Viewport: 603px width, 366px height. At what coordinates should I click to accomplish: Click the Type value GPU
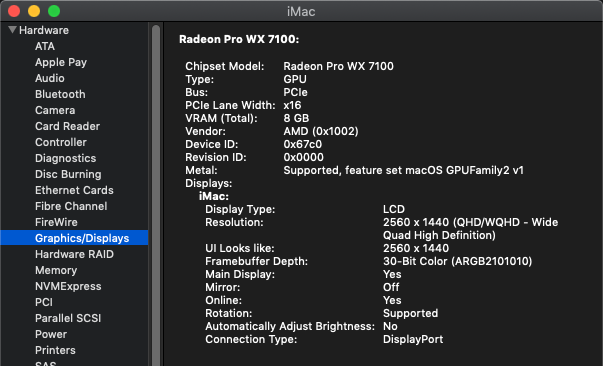[295, 79]
